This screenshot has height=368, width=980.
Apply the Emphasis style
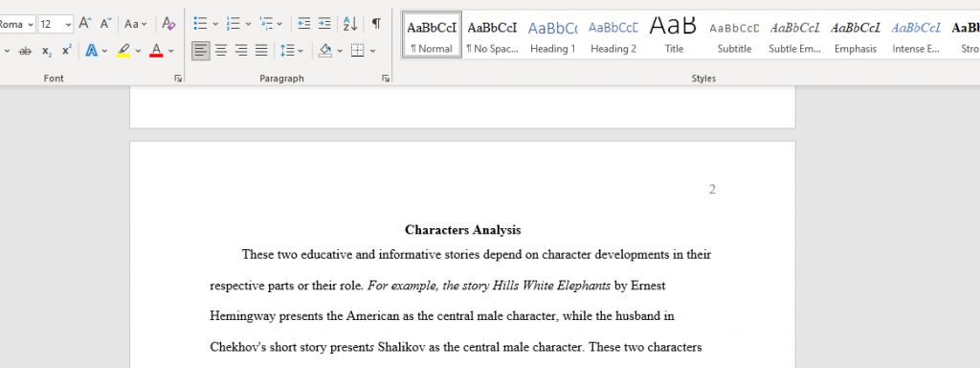click(x=855, y=35)
